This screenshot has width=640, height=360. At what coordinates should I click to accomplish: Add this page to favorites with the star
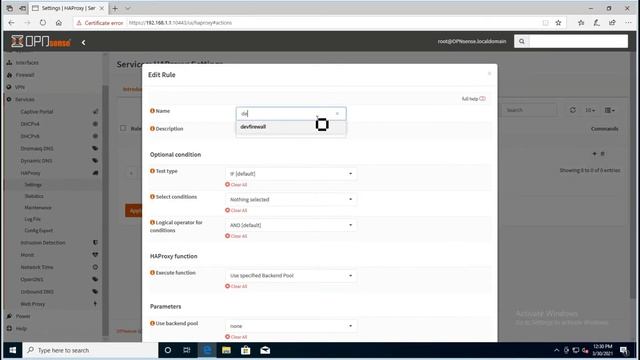pyautogui.click(x=558, y=23)
